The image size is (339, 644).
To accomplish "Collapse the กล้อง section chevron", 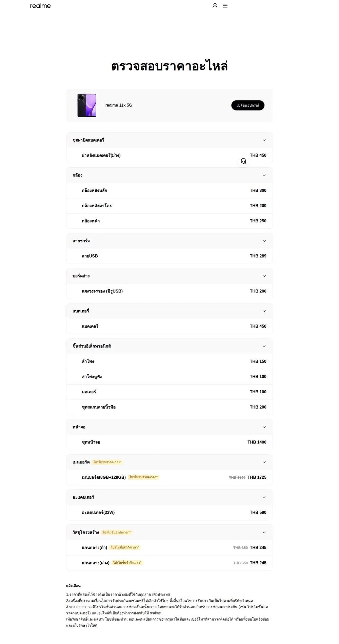I will (264, 175).
